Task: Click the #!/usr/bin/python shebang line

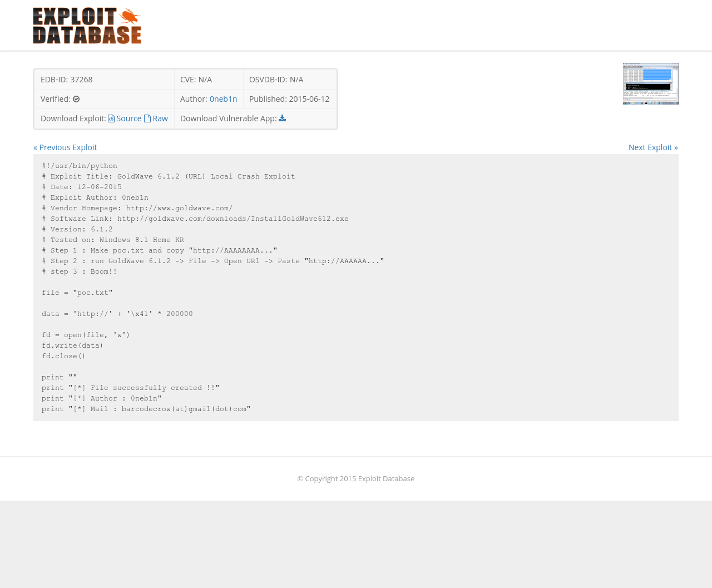Action: (x=80, y=166)
